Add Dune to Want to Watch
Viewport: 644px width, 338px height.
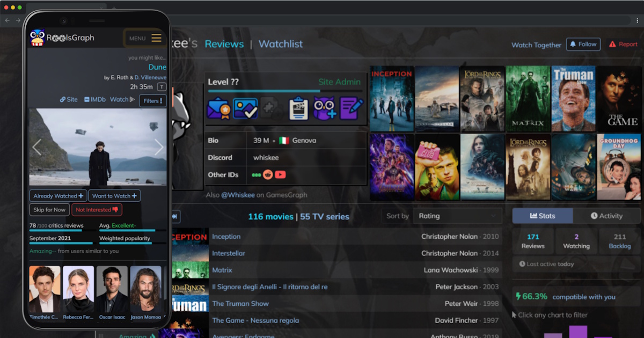[x=115, y=196]
